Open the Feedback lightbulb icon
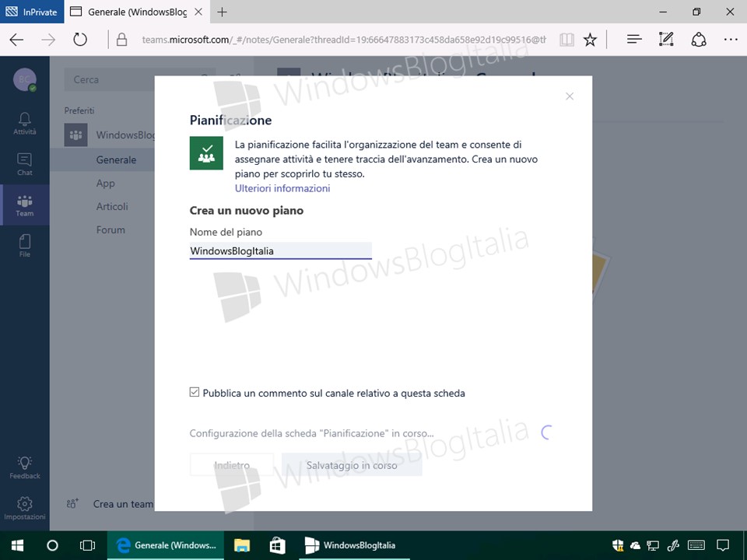Image resolution: width=747 pixels, height=560 pixels. [x=25, y=467]
